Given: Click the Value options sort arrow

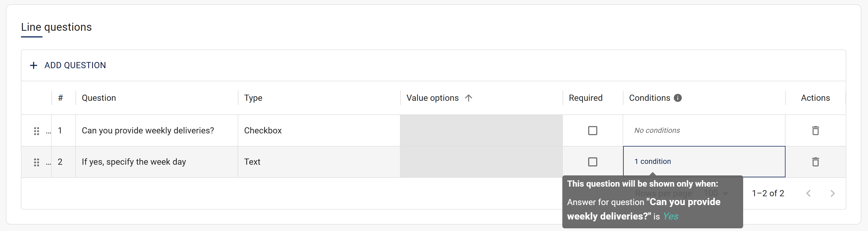Looking at the screenshot, I should [468, 98].
